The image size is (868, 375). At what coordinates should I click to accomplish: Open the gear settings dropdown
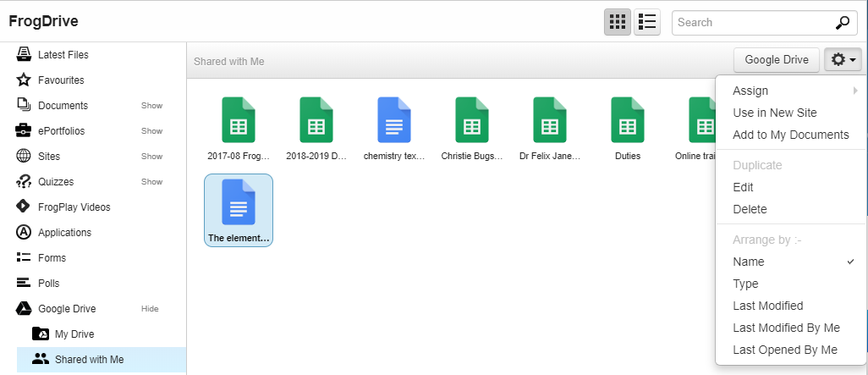[843, 60]
